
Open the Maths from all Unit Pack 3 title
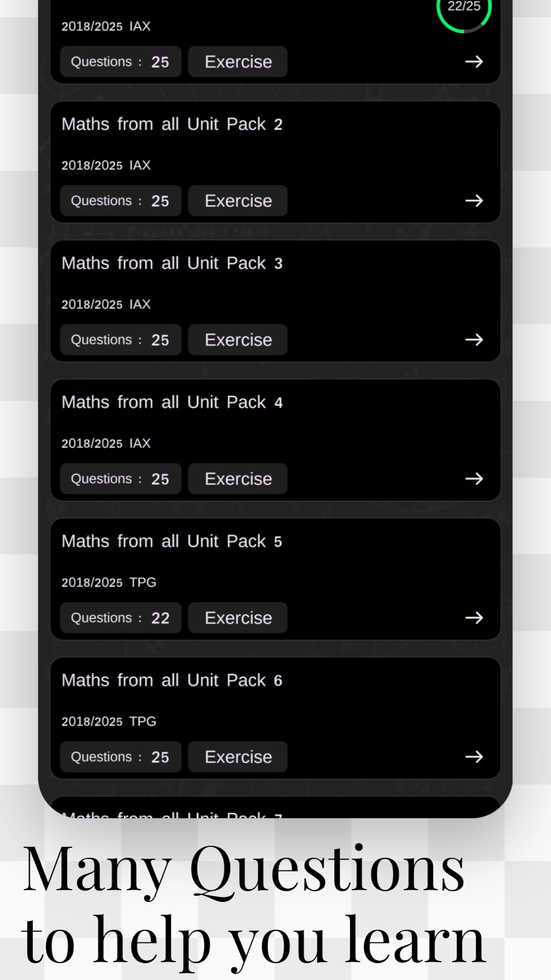click(172, 263)
